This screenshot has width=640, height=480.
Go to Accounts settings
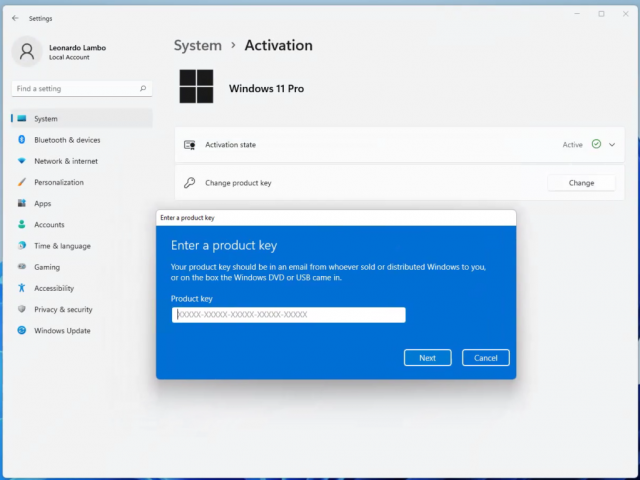tap(49, 225)
